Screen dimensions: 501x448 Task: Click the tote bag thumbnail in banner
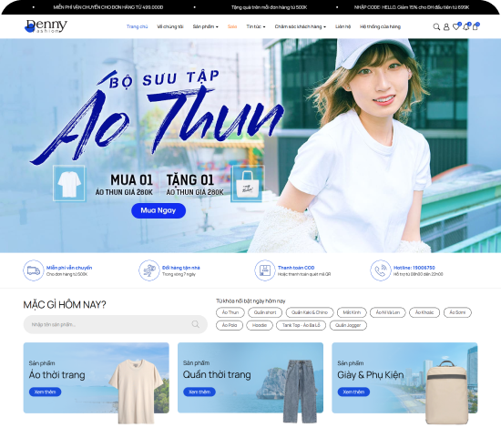(248, 184)
